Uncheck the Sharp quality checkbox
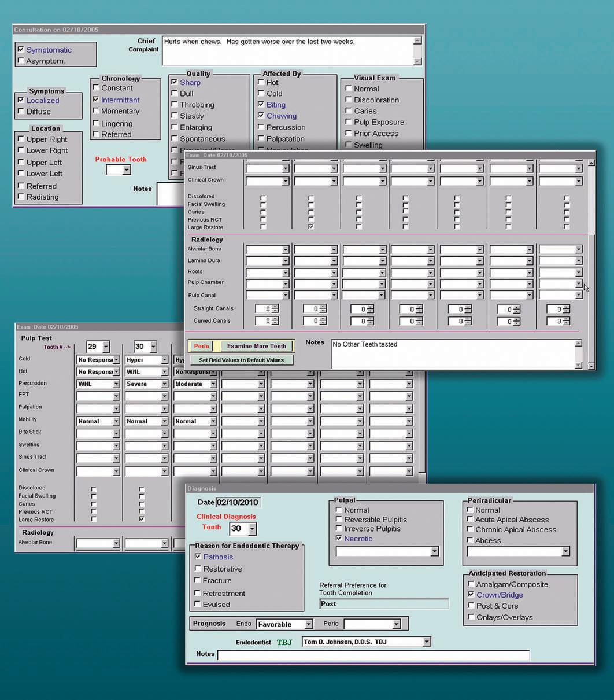614x700 pixels. tap(175, 82)
